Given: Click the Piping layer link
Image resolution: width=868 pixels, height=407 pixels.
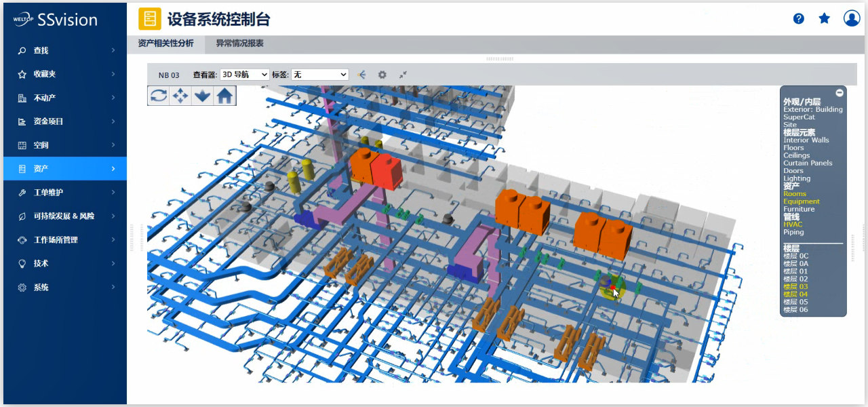Looking at the screenshot, I should pos(793,232).
